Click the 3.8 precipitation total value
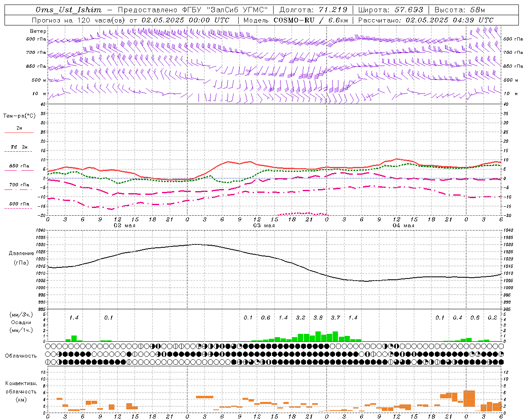This screenshot has height=420, width=525. [318, 318]
